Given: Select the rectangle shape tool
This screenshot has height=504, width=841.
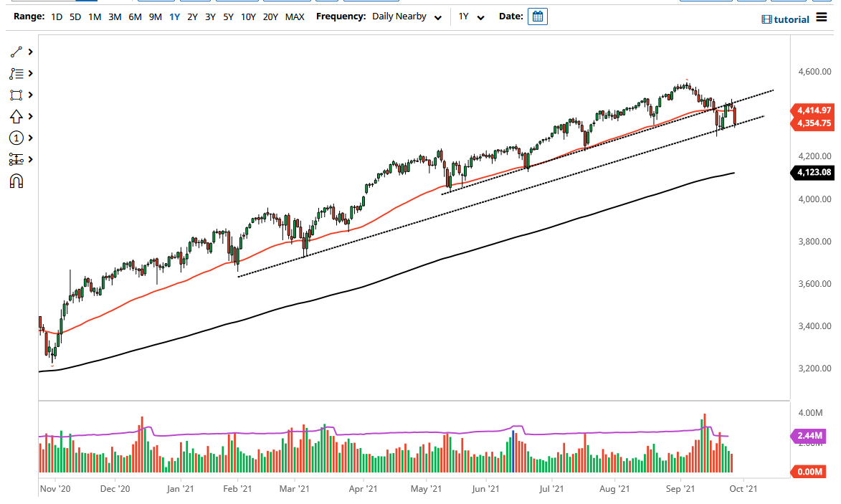Looking at the screenshot, I should coord(14,95).
